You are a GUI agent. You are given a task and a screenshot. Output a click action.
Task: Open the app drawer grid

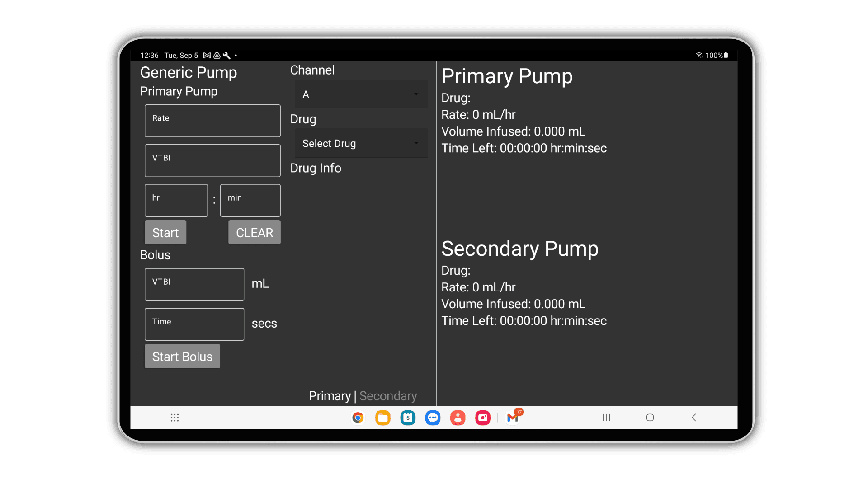[x=175, y=418]
